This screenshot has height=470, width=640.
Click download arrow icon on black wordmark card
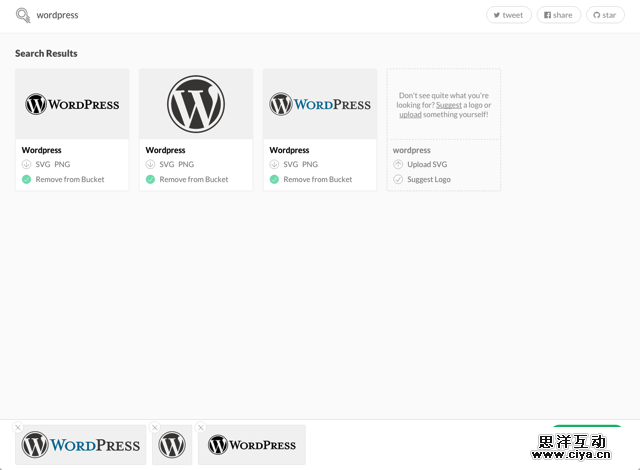27,164
